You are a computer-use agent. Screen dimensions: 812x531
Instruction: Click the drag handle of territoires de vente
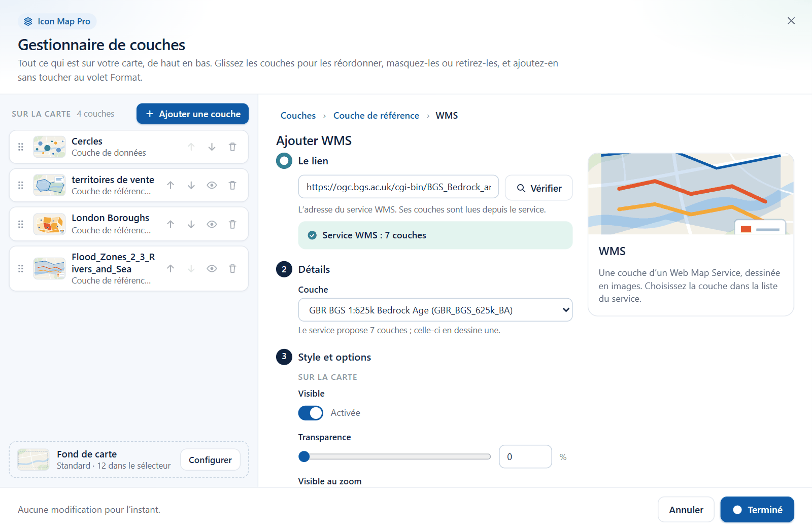point(21,185)
